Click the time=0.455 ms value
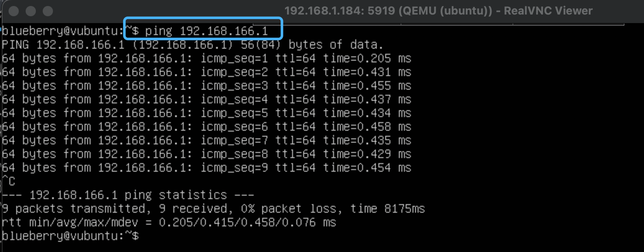 [367, 86]
